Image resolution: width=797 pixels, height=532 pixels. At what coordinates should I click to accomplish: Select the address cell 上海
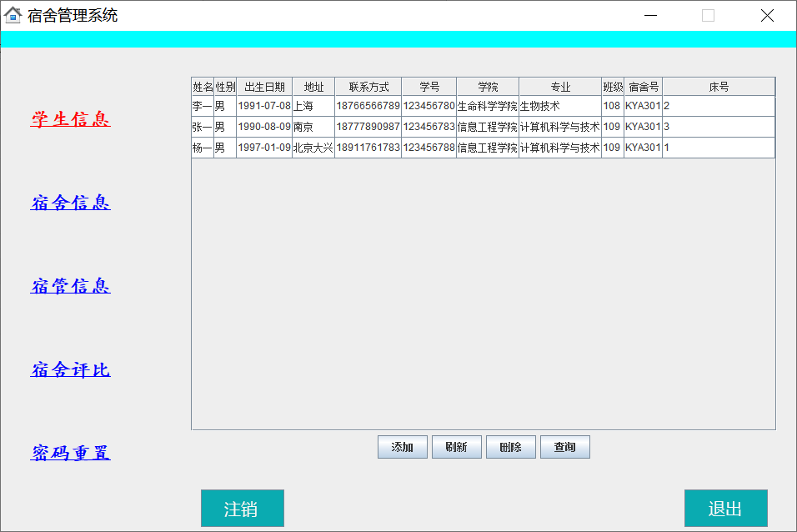pos(313,106)
